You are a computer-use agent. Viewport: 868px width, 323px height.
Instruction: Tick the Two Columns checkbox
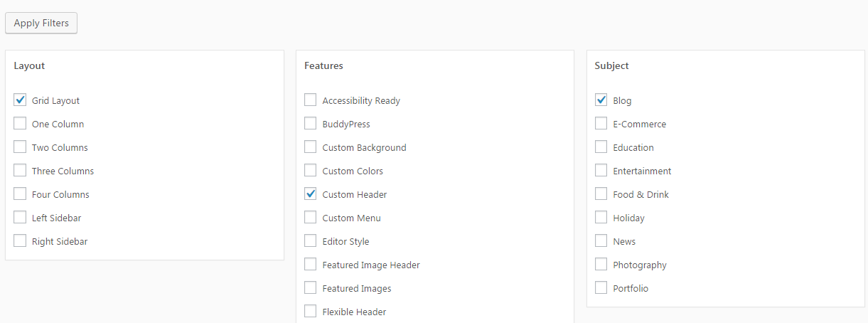point(20,147)
